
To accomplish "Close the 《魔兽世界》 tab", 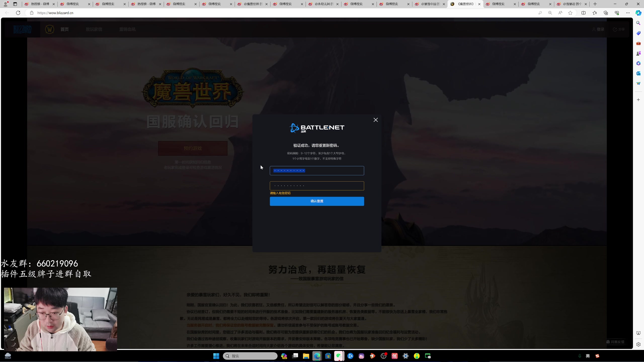I will (x=479, y=4).
